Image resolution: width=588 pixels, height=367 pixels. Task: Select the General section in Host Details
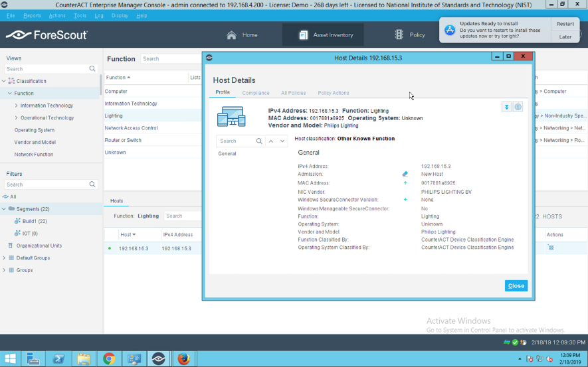point(227,153)
